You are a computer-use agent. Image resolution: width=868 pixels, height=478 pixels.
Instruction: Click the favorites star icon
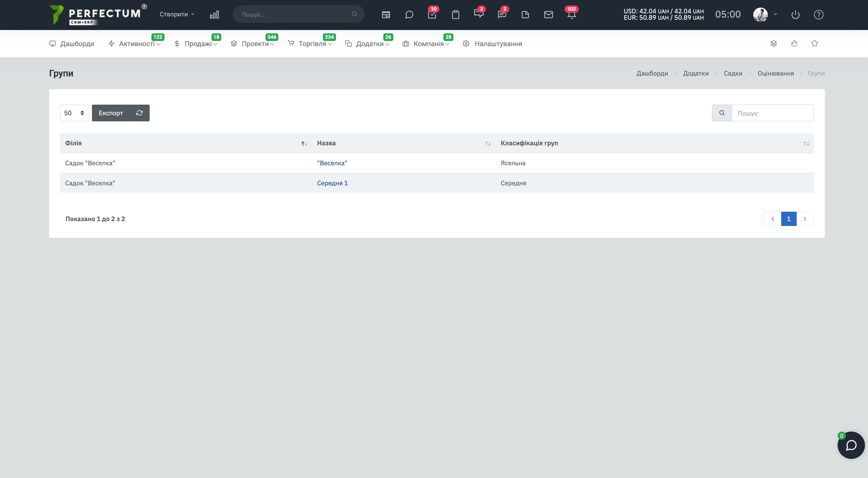(814, 43)
